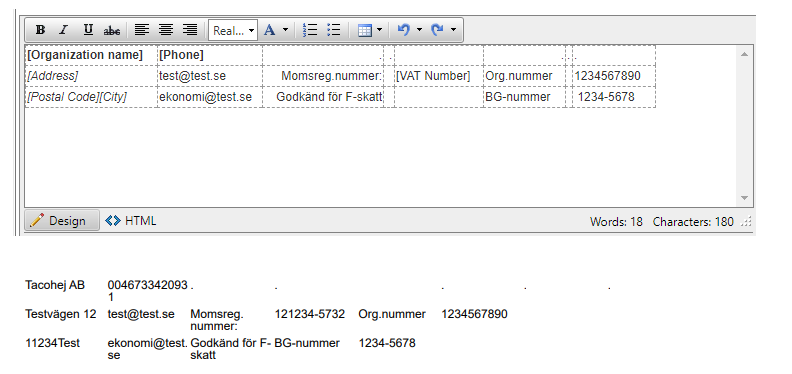Click 11234Test in the preview
The height and width of the screenshot is (374, 792).
point(53,343)
